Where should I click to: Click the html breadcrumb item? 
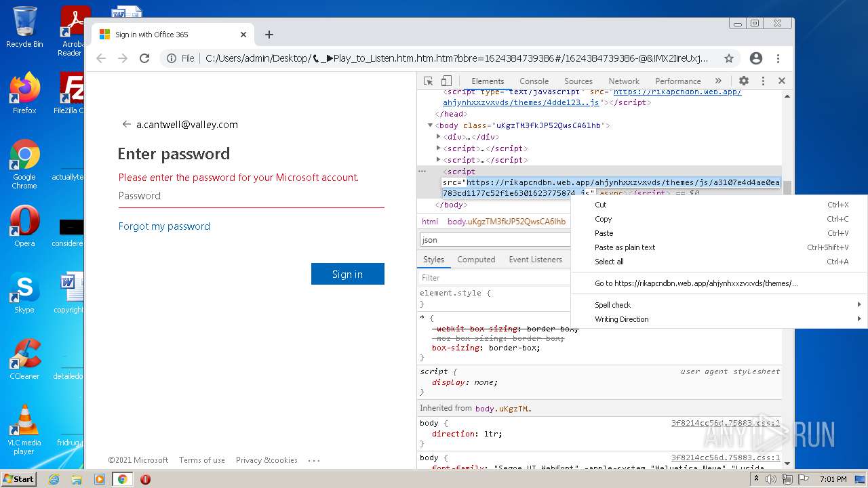tap(430, 222)
